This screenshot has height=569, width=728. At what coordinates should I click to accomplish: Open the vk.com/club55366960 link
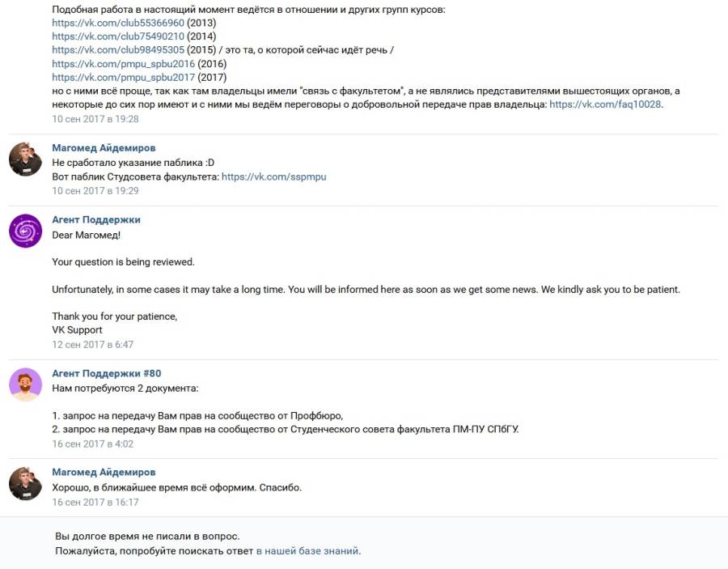(x=118, y=23)
